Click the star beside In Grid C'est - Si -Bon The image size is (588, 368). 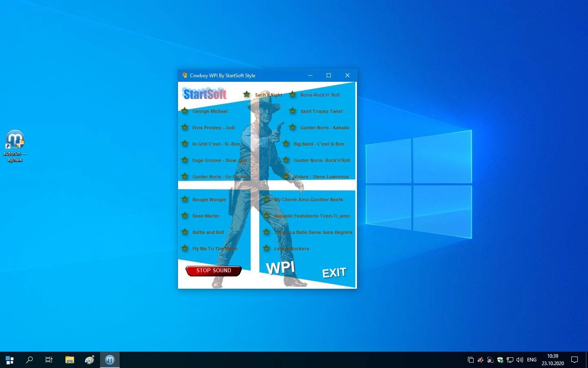click(185, 144)
